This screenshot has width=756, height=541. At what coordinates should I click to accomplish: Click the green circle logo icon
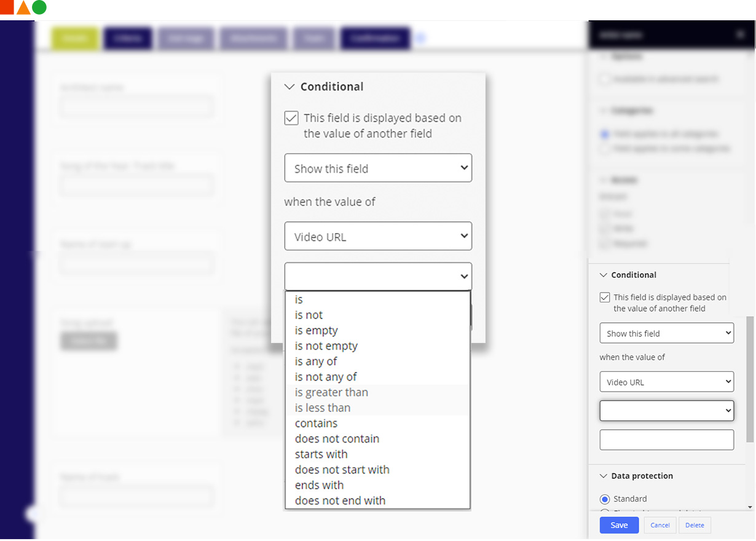[x=38, y=7]
